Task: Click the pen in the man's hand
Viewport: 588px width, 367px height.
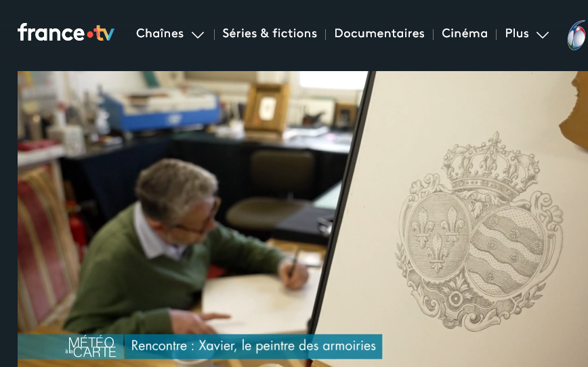Action: click(x=294, y=263)
